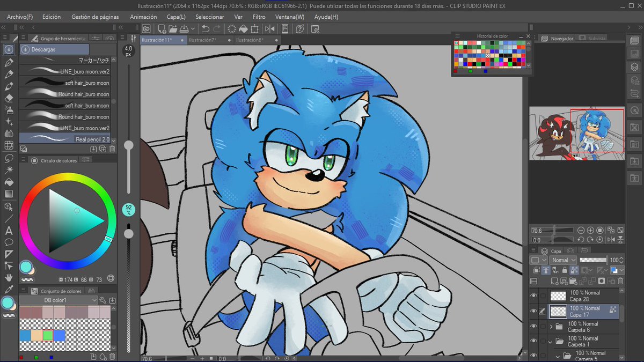Select the Hand move tool
The image size is (644, 362).
(x=9, y=277)
